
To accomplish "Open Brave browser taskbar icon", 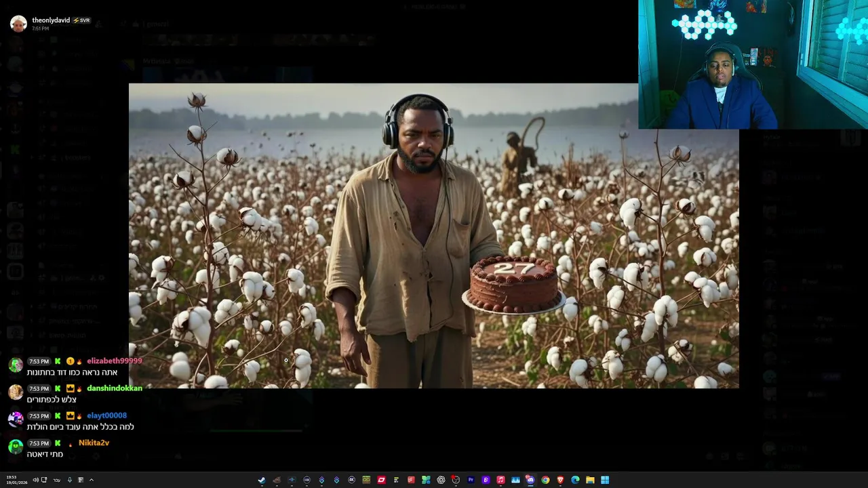I will 560,480.
